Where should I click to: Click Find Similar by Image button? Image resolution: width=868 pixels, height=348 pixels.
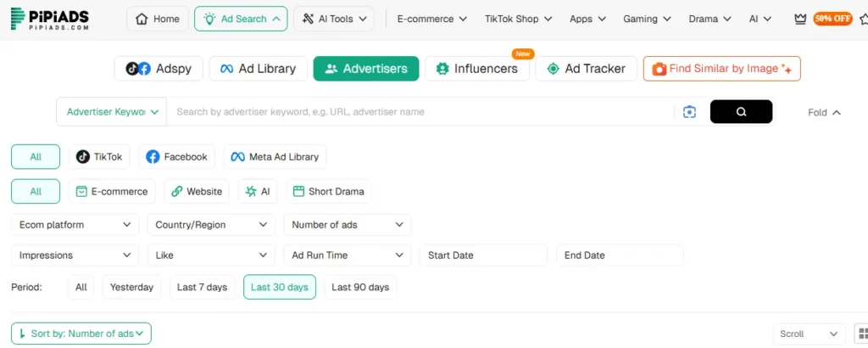(x=722, y=69)
